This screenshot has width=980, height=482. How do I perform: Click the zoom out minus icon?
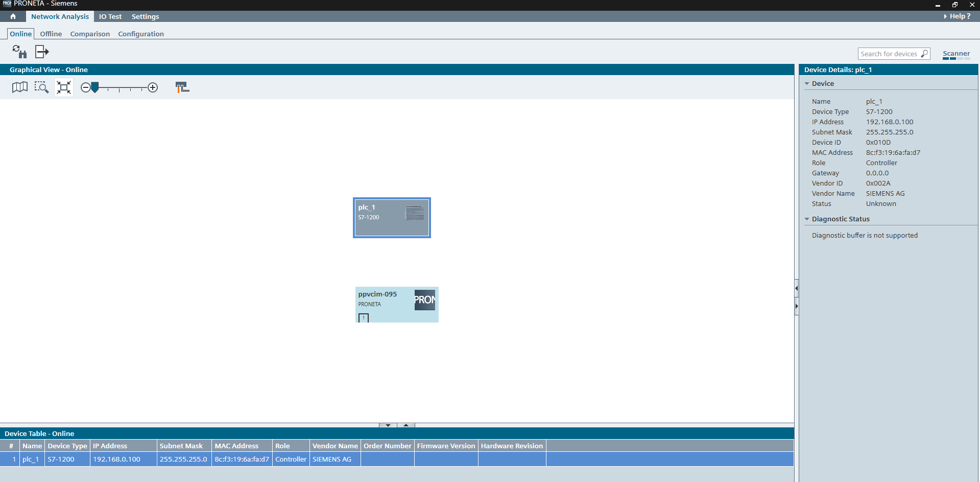pyautogui.click(x=85, y=87)
